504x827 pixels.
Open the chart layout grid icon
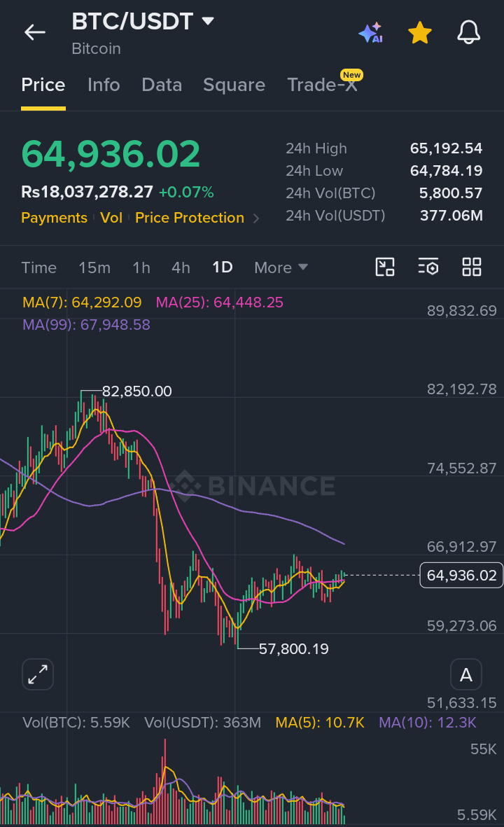coord(471,267)
